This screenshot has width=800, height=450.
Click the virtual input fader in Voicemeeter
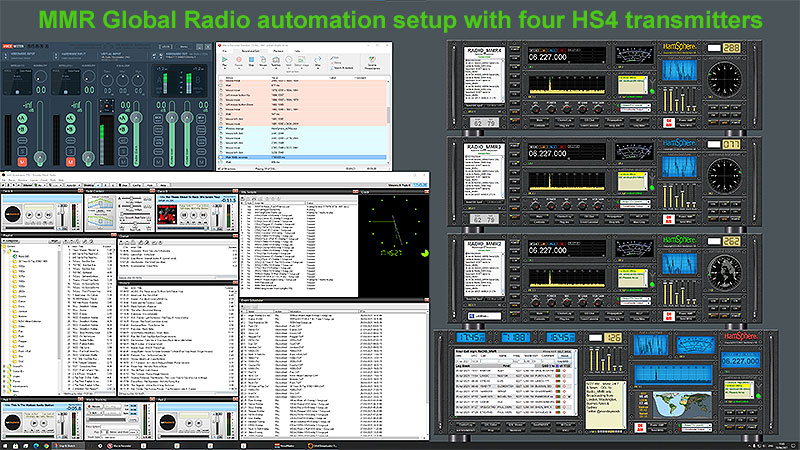pos(136,118)
